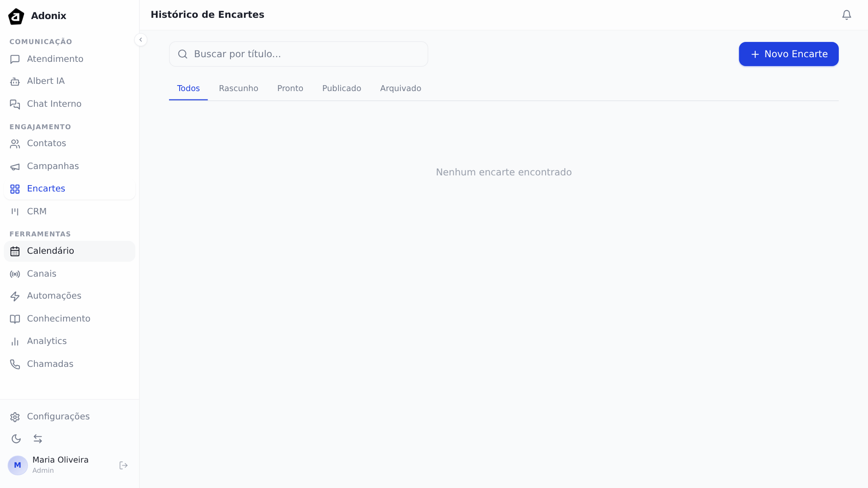Open Configurações gear settings
Image resolution: width=868 pixels, height=488 pixels.
pos(58,416)
